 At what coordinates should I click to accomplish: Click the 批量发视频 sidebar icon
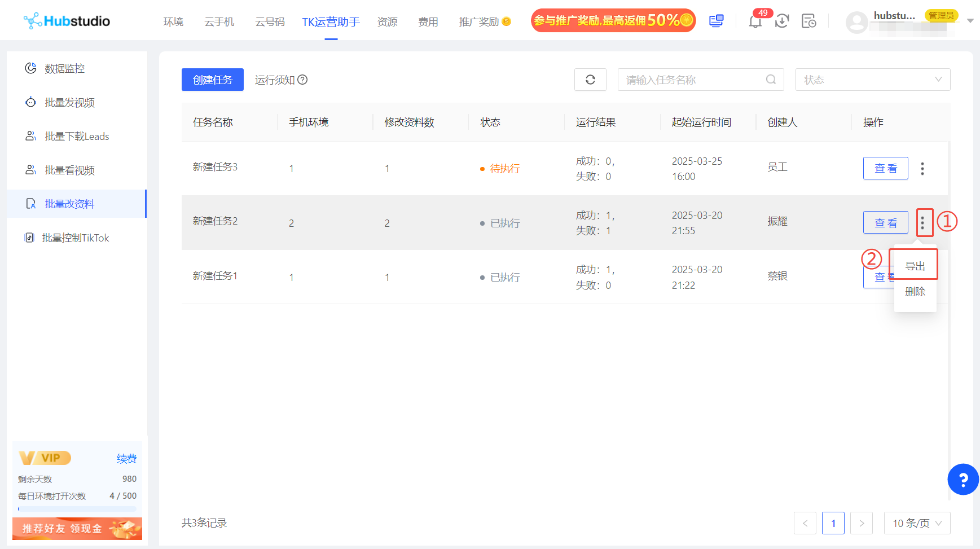point(31,102)
